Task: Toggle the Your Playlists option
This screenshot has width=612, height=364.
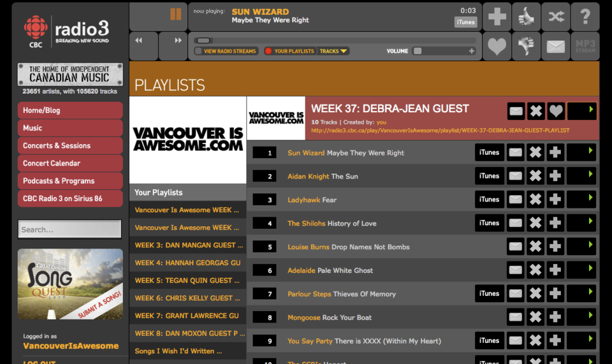Action: coord(290,51)
